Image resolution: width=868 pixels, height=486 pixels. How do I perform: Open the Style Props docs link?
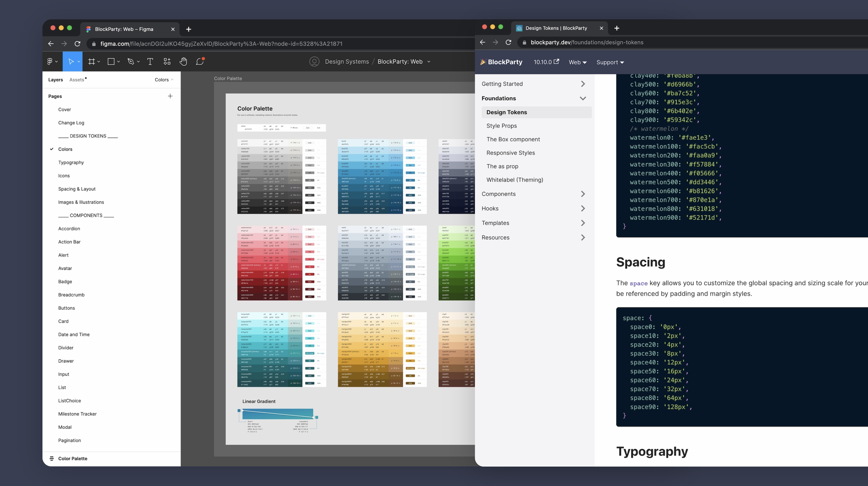(x=501, y=126)
